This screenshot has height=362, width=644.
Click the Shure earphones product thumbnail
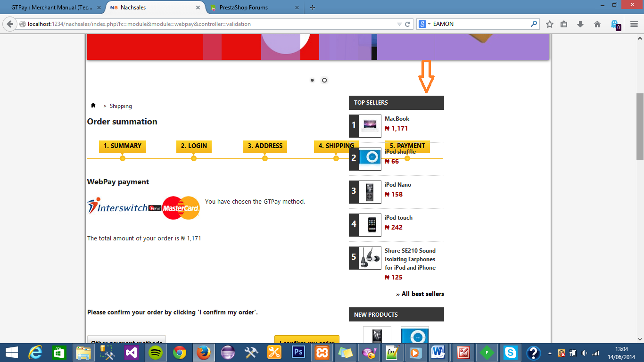370,258
